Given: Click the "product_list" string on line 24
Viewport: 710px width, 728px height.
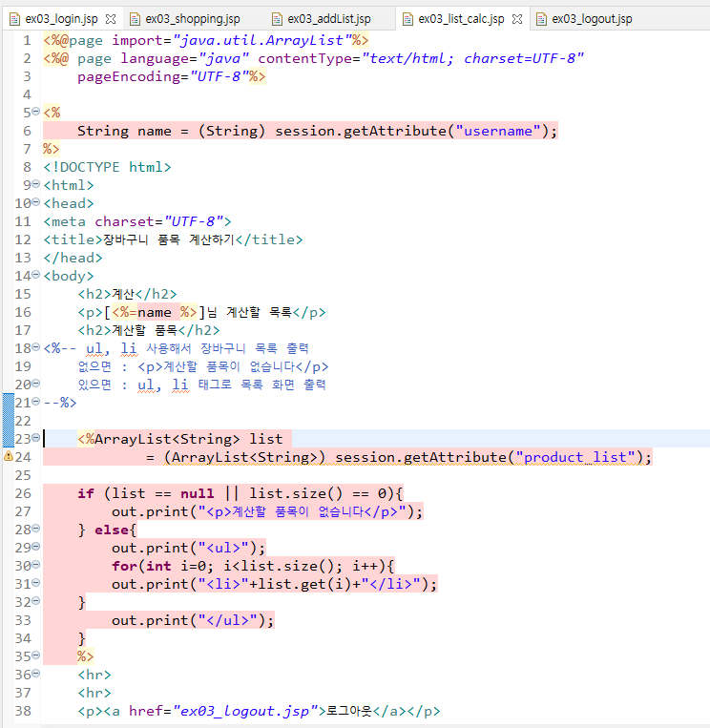Looking at the screenshot, I should click(x=575, y=457).
